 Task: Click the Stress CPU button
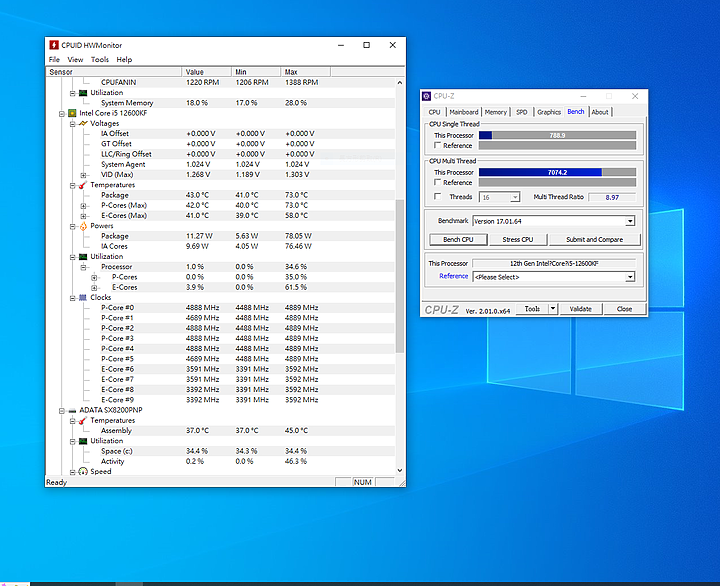coord(518,239)
